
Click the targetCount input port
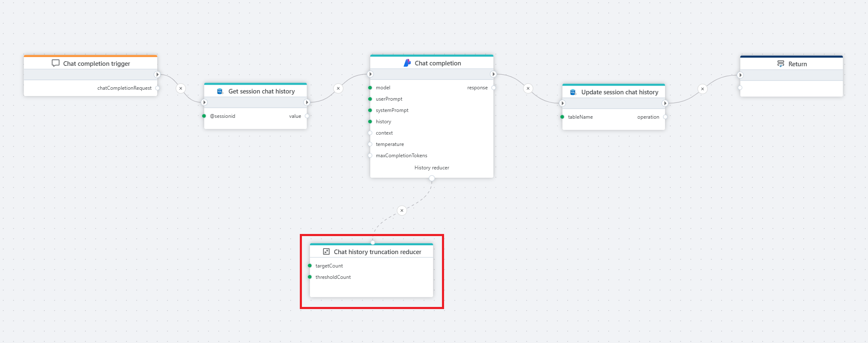coord(310,266)
